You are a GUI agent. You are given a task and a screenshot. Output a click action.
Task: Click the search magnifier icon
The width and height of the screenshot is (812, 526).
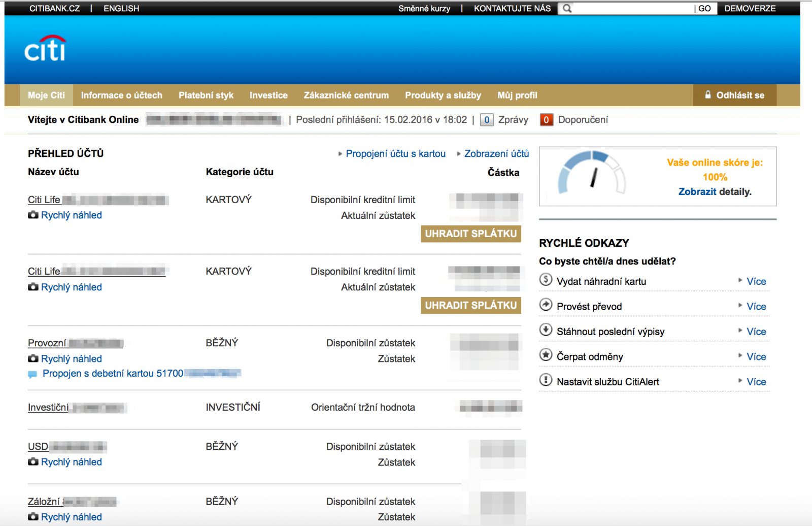pos(567,9)
